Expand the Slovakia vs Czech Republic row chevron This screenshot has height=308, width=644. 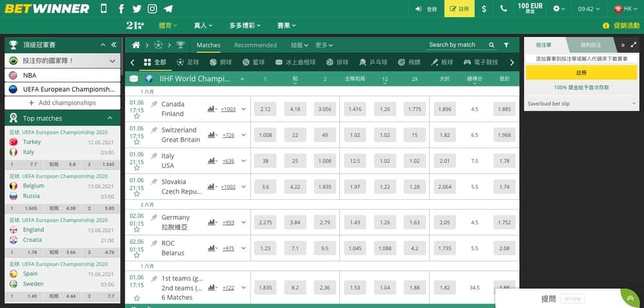(x=243, y=186)
